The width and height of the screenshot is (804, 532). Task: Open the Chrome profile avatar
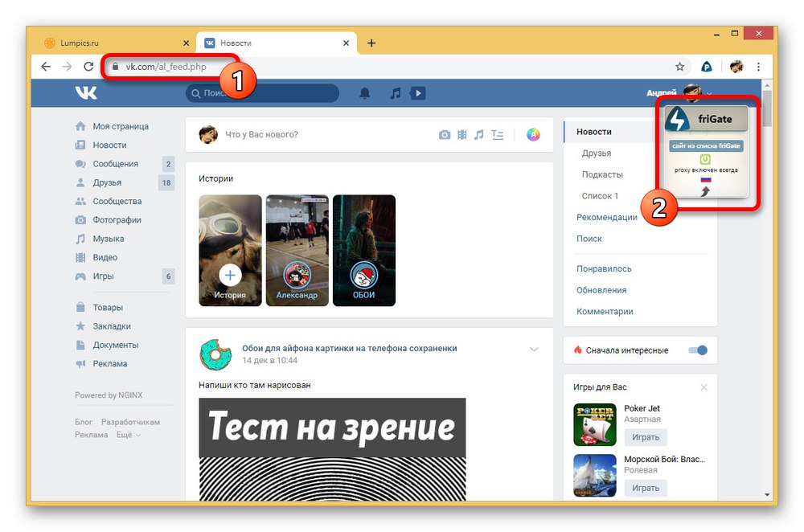736,67
